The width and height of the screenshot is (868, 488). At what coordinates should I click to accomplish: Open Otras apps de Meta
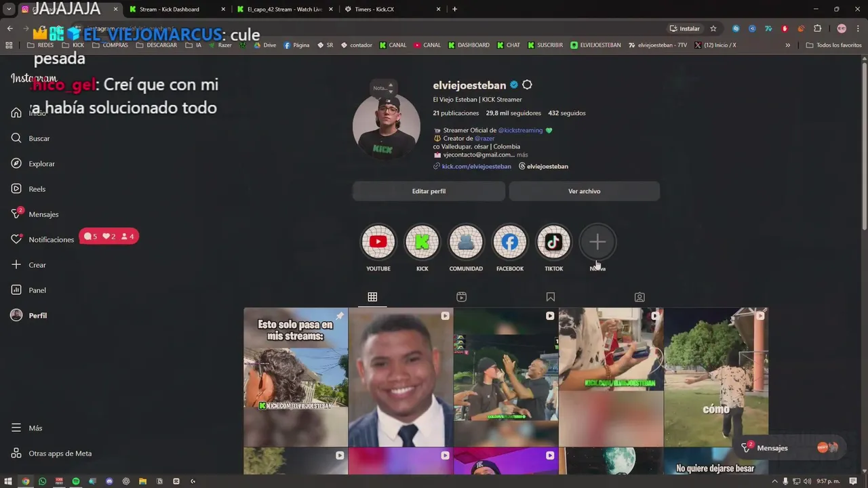pos(51,453)
